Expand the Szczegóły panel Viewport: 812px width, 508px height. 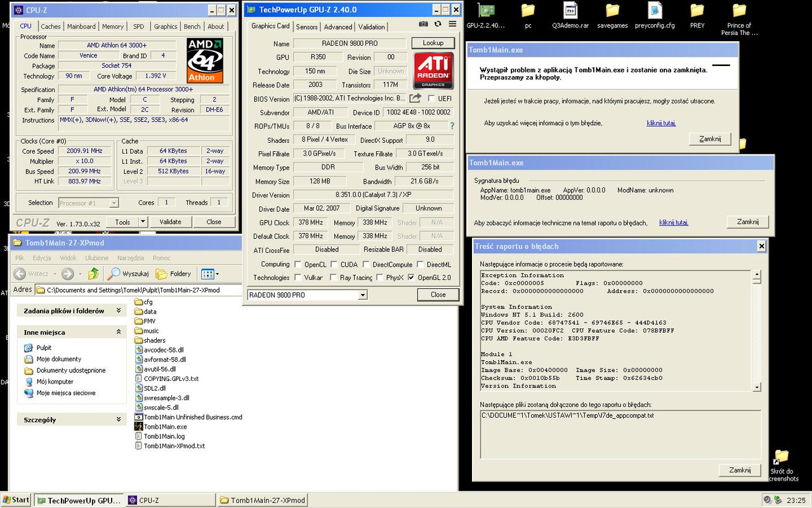click(118, 420)
